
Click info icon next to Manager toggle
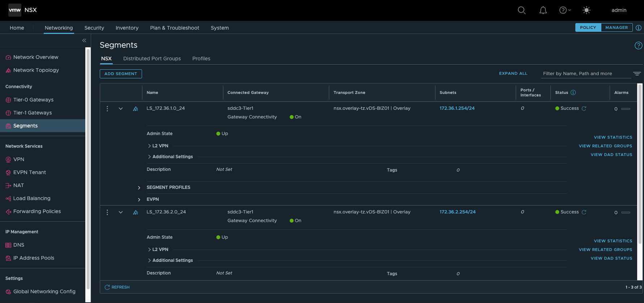[x=639, y=27]
